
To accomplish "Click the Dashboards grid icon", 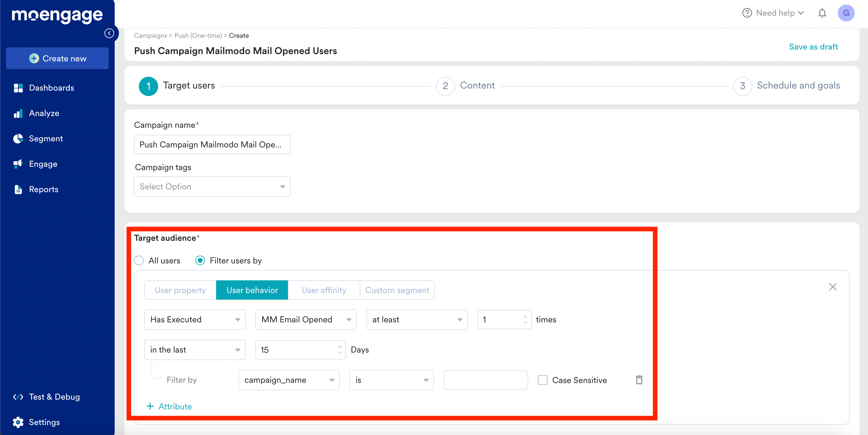I will pos(18,88).
